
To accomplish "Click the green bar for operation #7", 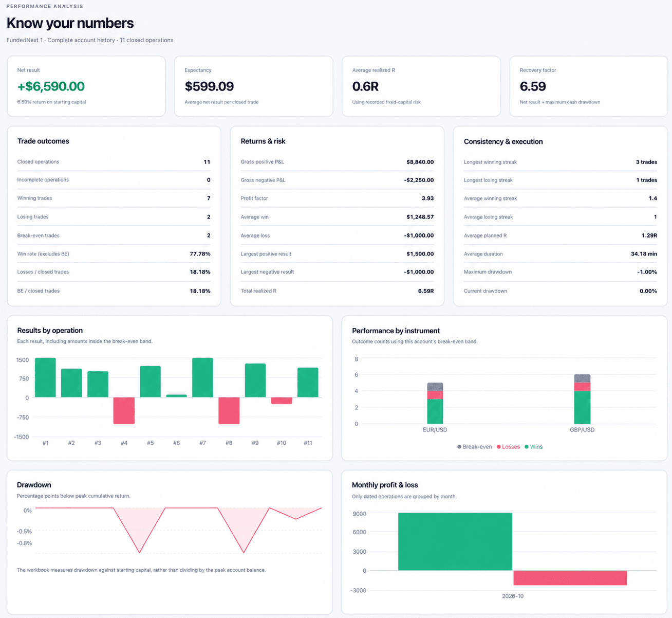I will click(x=202, y=377).
